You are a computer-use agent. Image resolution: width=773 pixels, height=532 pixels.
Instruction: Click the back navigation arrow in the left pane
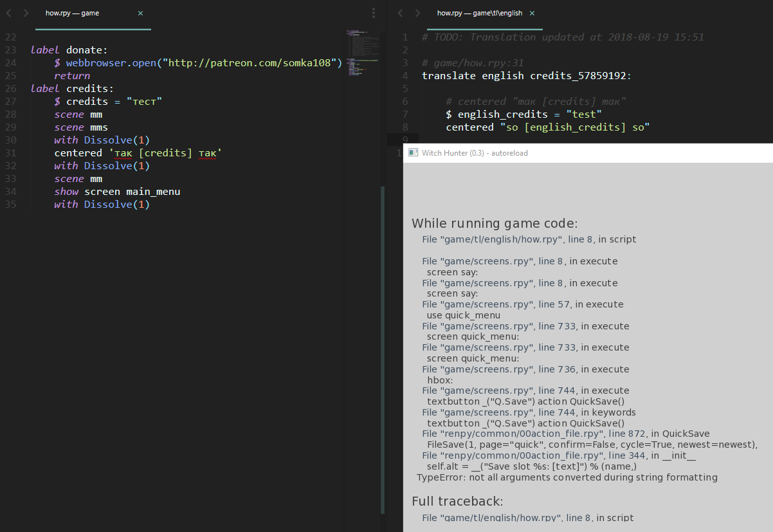pos(9,12)
